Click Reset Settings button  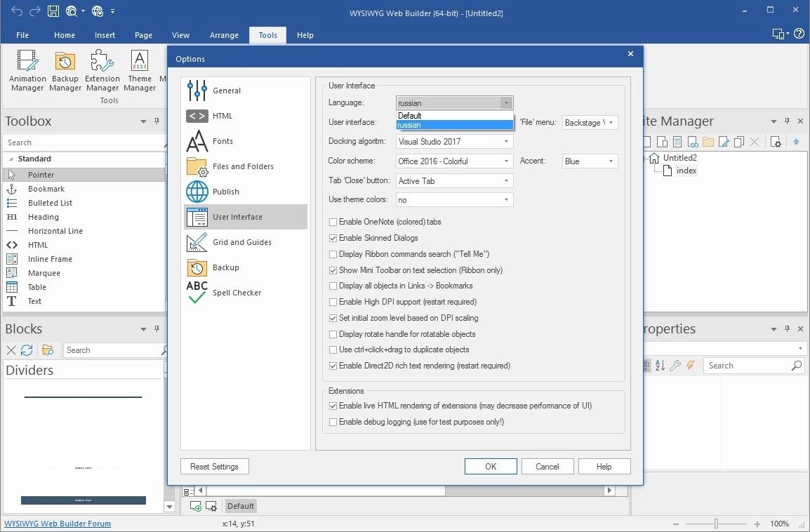[214, 467]
